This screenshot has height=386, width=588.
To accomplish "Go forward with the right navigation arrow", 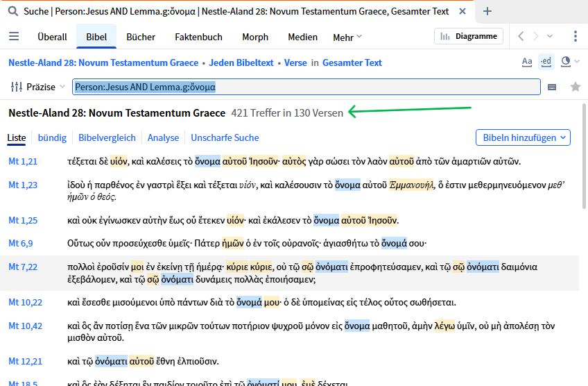I will 535,36.
